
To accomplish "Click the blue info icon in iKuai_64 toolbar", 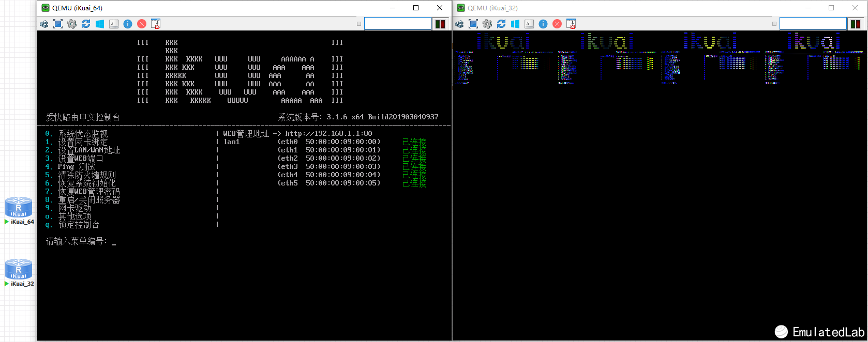I will (x=128, y=24).
